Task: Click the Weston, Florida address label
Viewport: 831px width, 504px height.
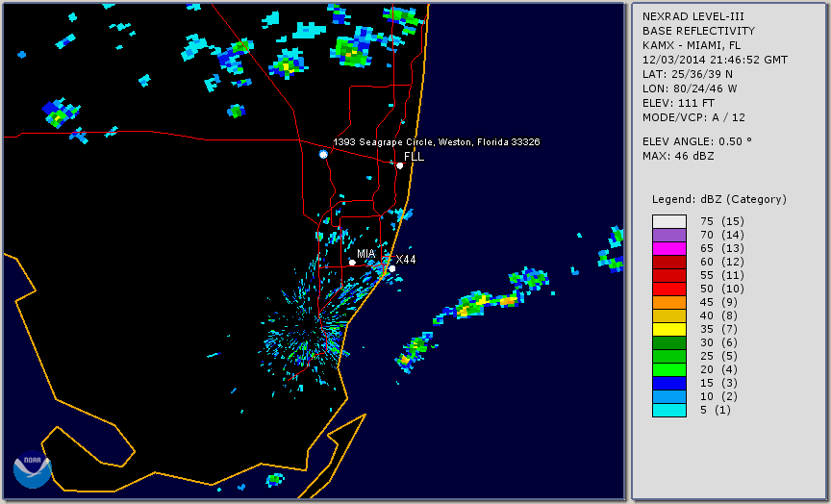Action: (436, 142)
